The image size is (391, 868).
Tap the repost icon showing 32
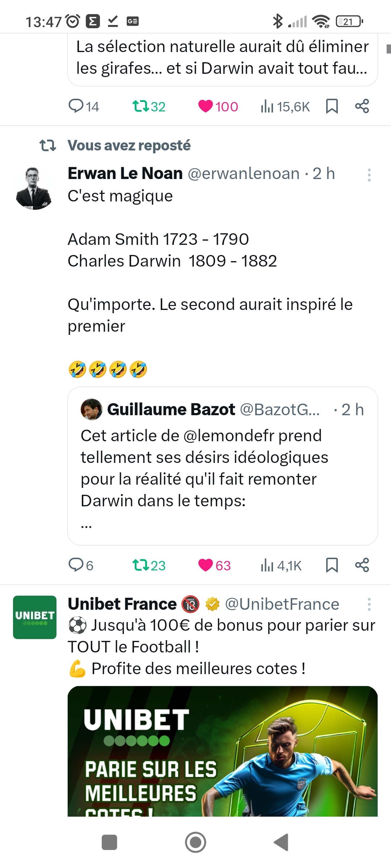(140, 106)
